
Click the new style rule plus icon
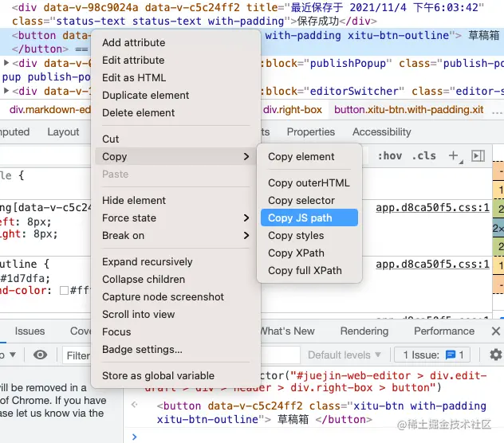pyautogui.click(x=453, y=156)
